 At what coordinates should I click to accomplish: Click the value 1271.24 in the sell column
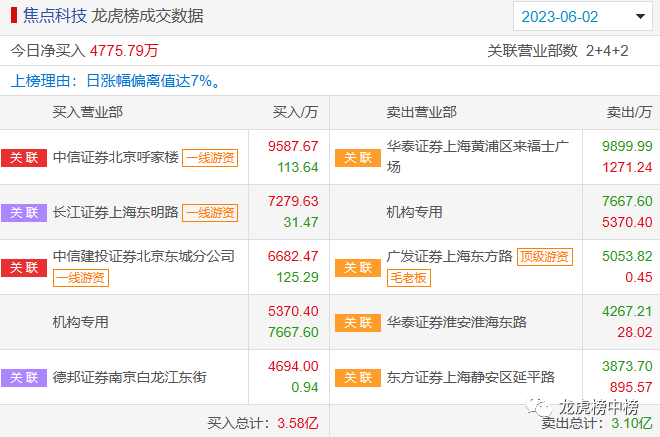(x=627, y=168)
